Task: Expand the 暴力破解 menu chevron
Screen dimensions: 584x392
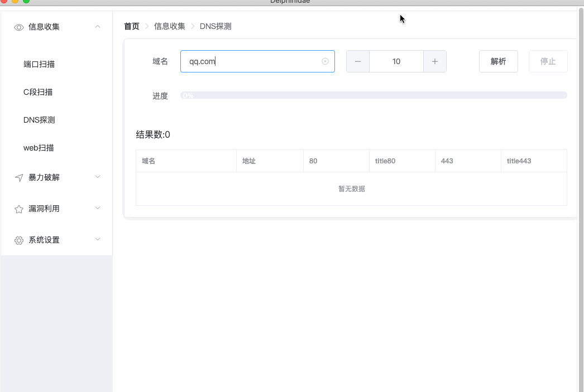Action: pos(98,177)
